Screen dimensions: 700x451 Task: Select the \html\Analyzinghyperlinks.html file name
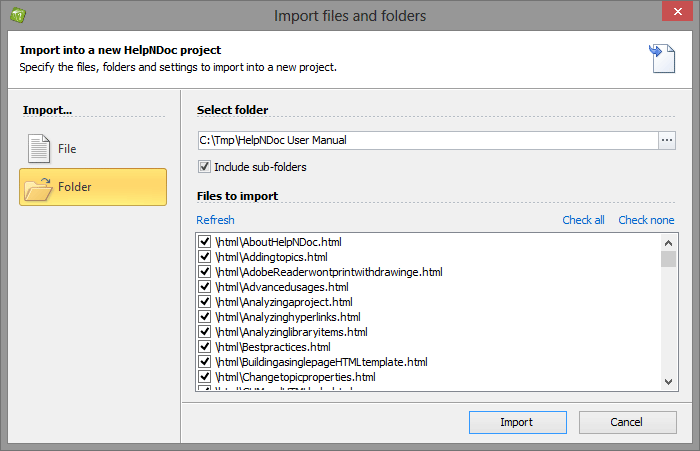click(x=288, y=317)
